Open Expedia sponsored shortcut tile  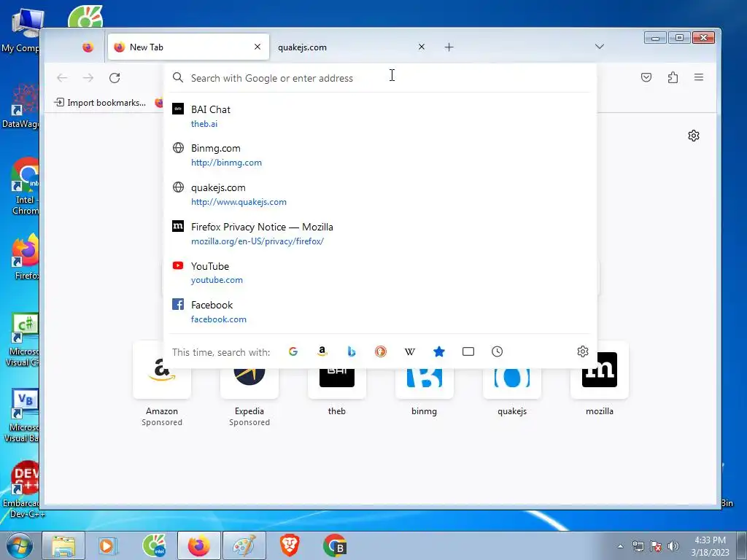[x=249, y=386]
